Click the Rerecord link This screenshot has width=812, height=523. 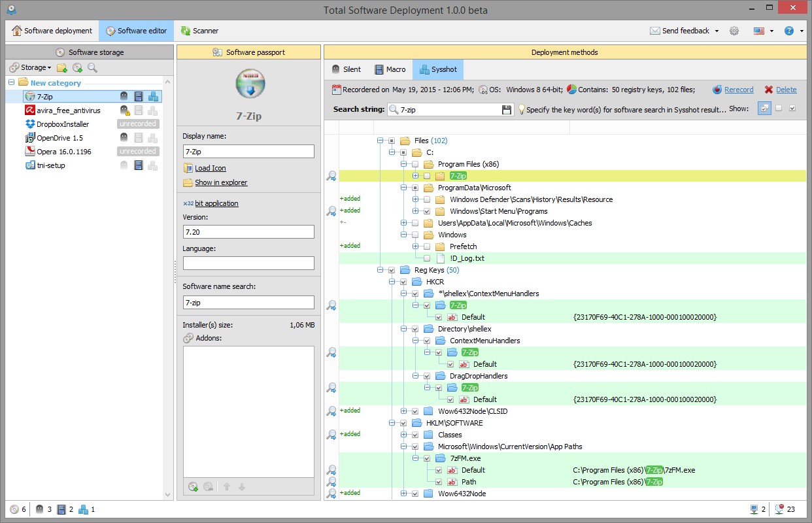click(x=739, y=90)
